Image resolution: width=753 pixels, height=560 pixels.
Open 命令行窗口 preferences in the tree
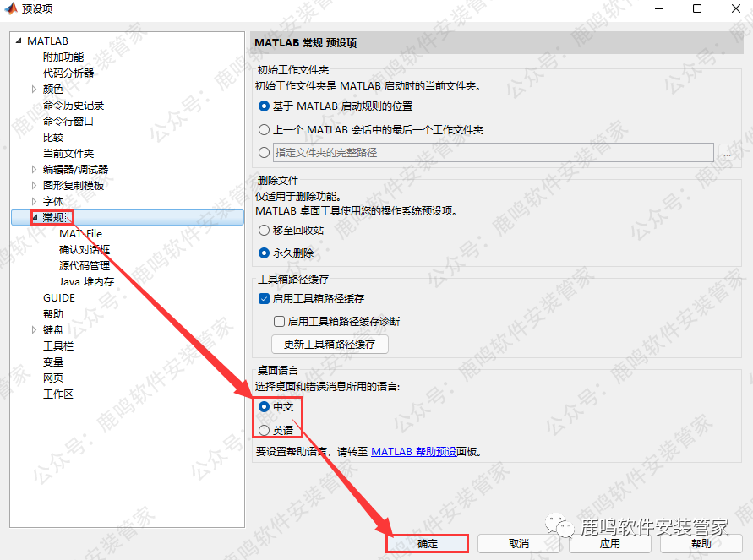coord(68,121)
